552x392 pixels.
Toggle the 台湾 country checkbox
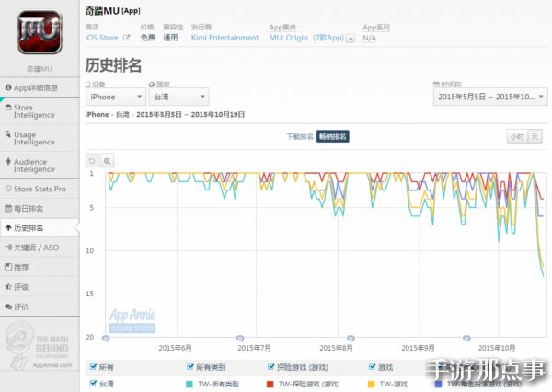[x=94, y=384]
